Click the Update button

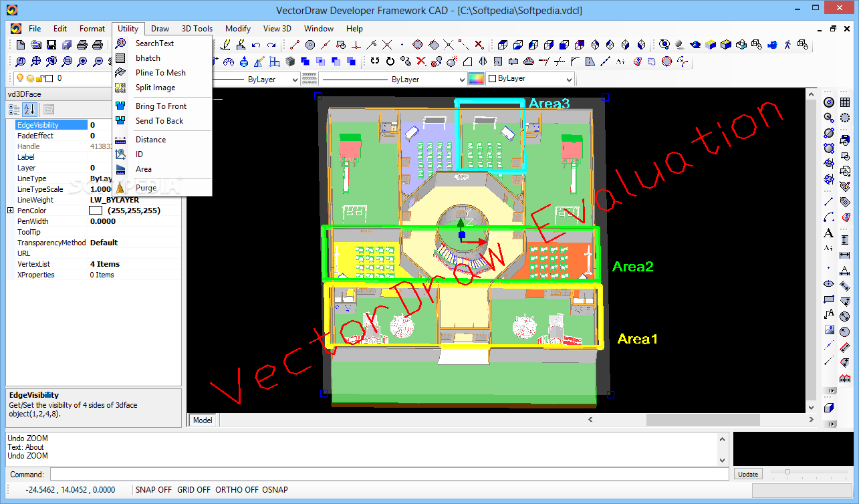[748, 474]
